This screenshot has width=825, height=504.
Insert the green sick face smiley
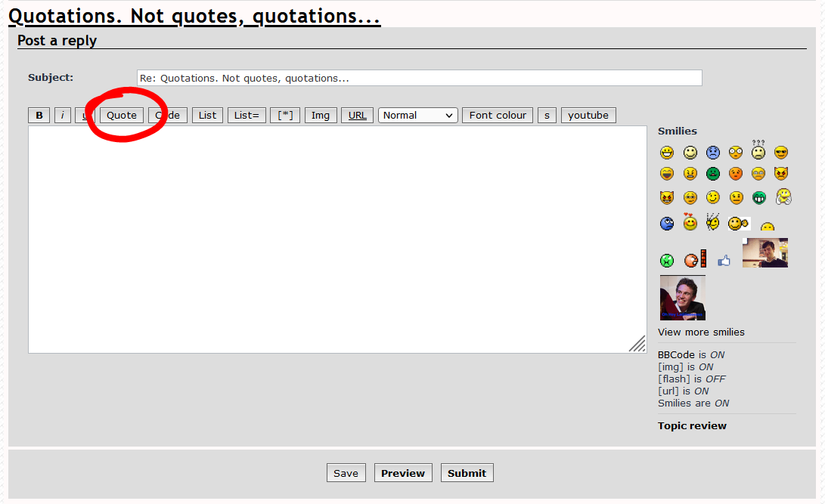pyautogui.click(x=712, y=175)
